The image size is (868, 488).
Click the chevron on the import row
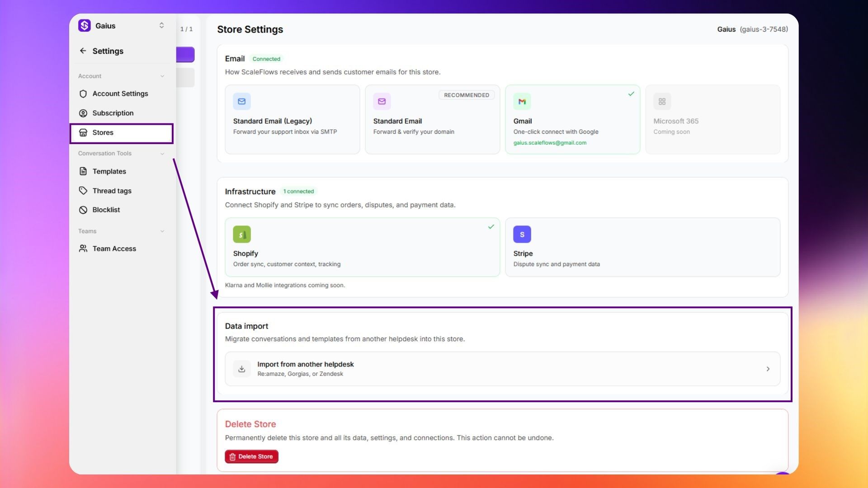click(x=768, y=369)
